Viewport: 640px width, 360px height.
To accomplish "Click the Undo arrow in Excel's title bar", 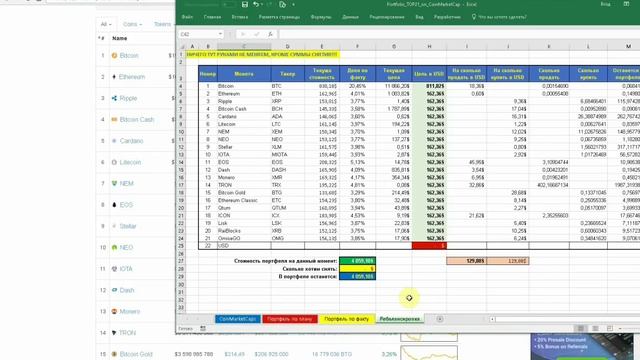I will (x=256, y=4).
